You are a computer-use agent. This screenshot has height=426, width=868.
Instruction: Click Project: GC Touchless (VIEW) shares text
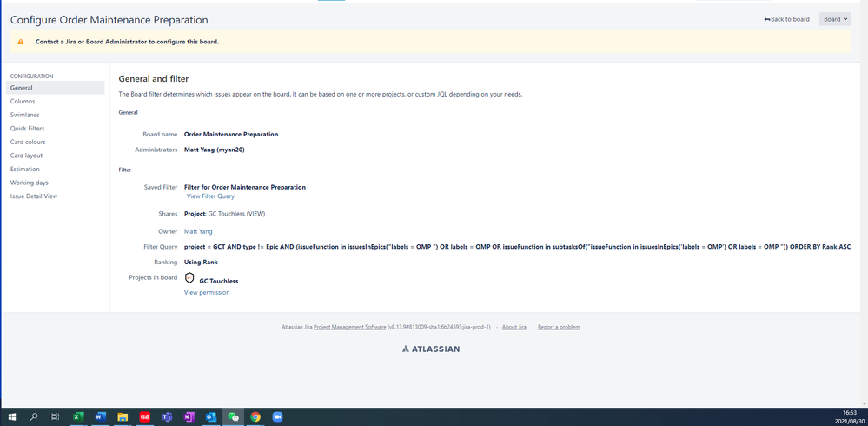(x=225, y=214)
